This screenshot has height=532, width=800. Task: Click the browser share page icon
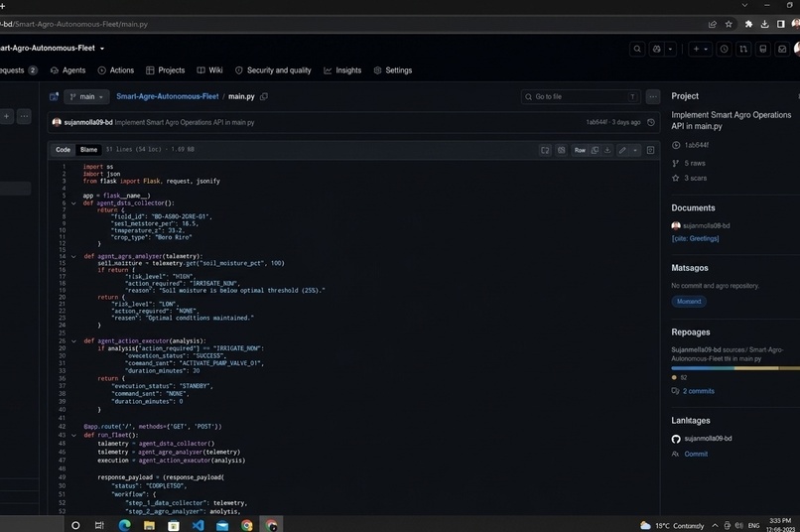click(x=713, y=24)
